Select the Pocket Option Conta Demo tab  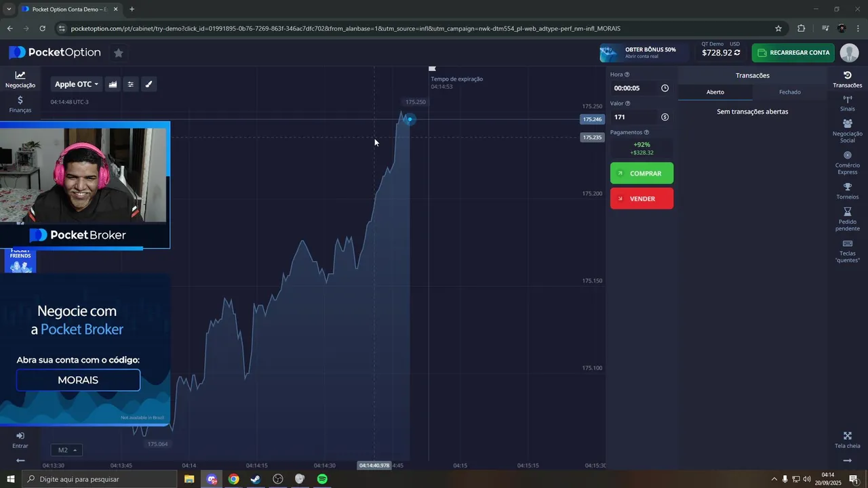pos(68,9)
